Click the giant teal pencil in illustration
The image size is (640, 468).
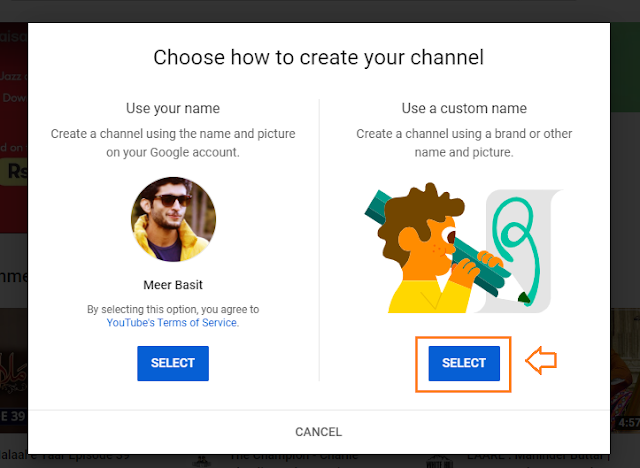tap(470, 262)
